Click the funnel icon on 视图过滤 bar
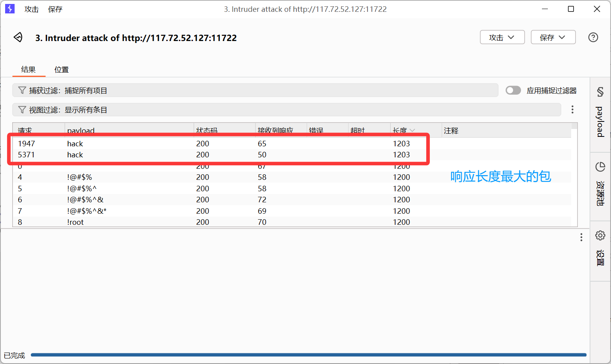The image size is (611, 364). click(x=22, y=110)
